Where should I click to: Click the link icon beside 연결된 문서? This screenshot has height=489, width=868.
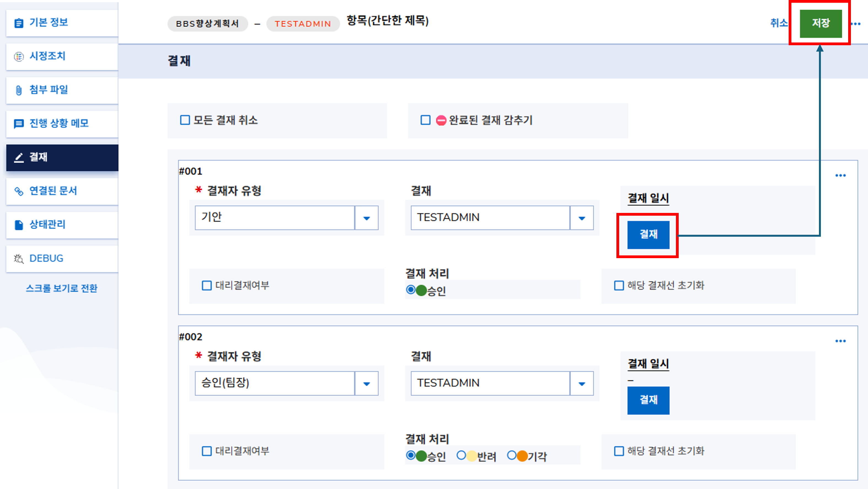19,191
